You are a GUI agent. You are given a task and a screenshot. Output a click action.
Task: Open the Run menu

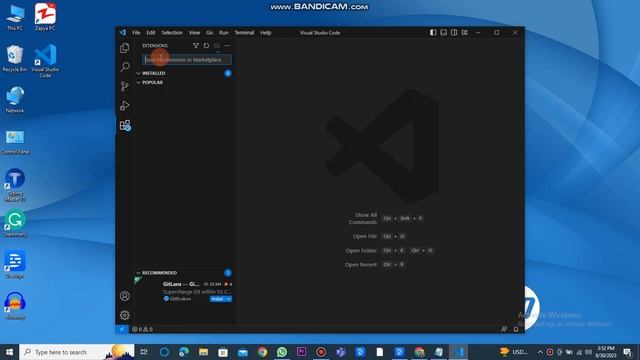pyautogui.click(x=224, y=33)
